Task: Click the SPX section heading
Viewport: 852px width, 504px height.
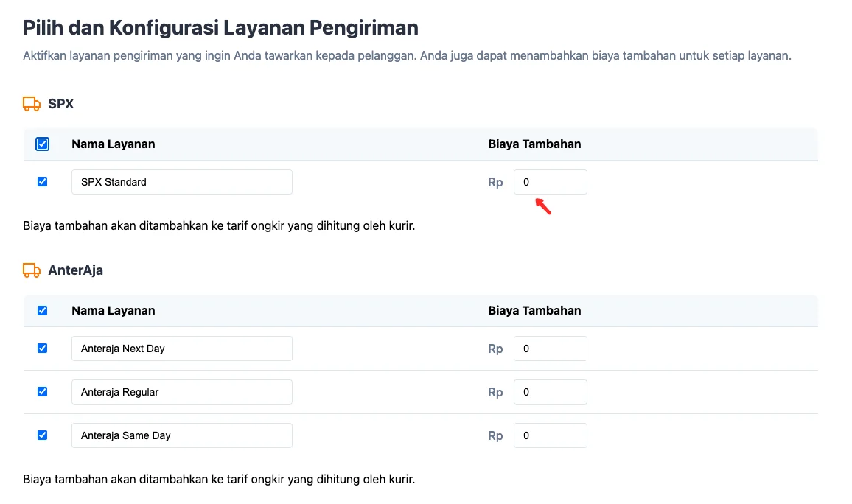Action: click(x=61, y=103)
